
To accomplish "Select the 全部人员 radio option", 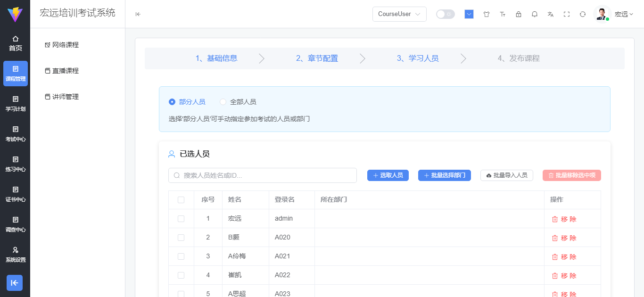I will [223, 101].
